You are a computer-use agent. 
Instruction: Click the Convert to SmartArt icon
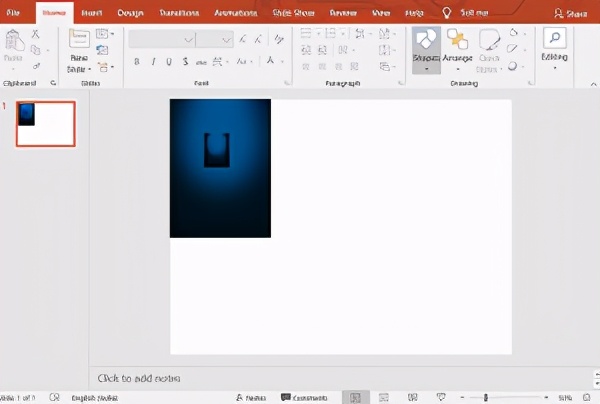(x=385, y=67)
